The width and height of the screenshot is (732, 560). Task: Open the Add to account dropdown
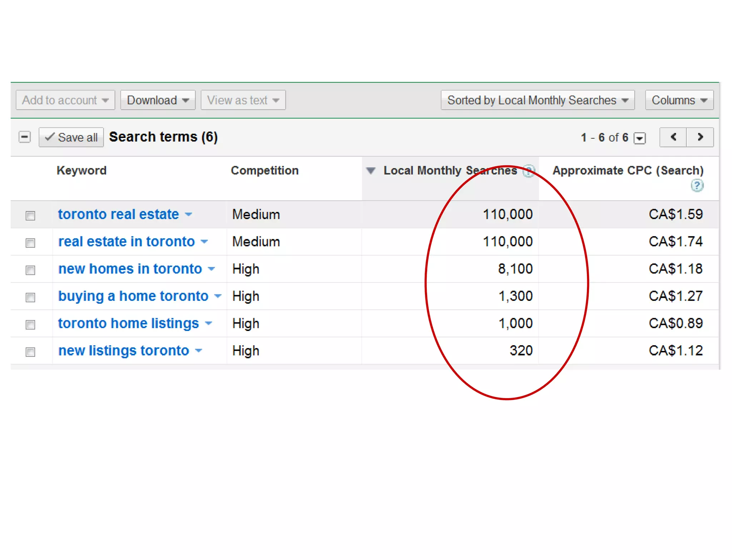pos(65,100)
